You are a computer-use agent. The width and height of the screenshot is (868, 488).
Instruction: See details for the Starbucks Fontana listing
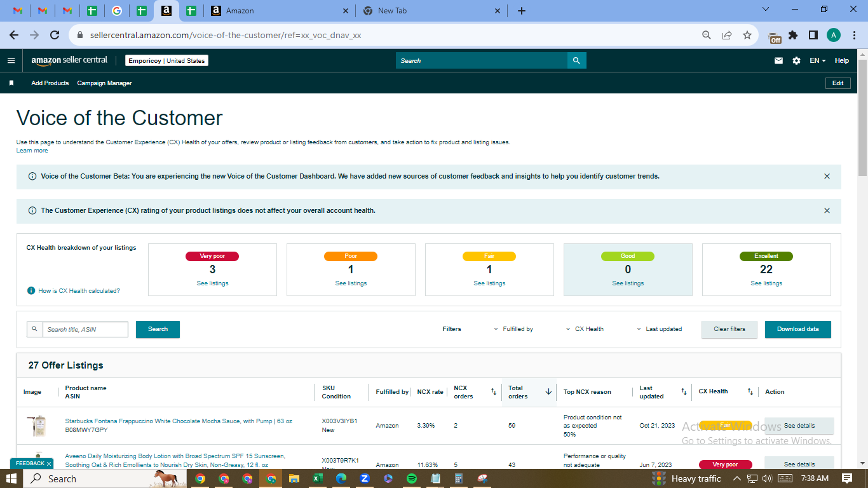(x=799, y=426)
